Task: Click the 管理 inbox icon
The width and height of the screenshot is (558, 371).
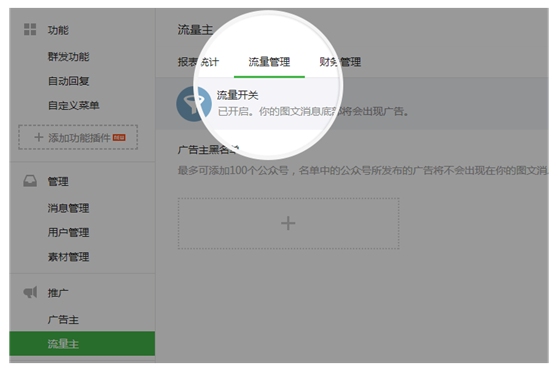Action: [x=30, y=181]
